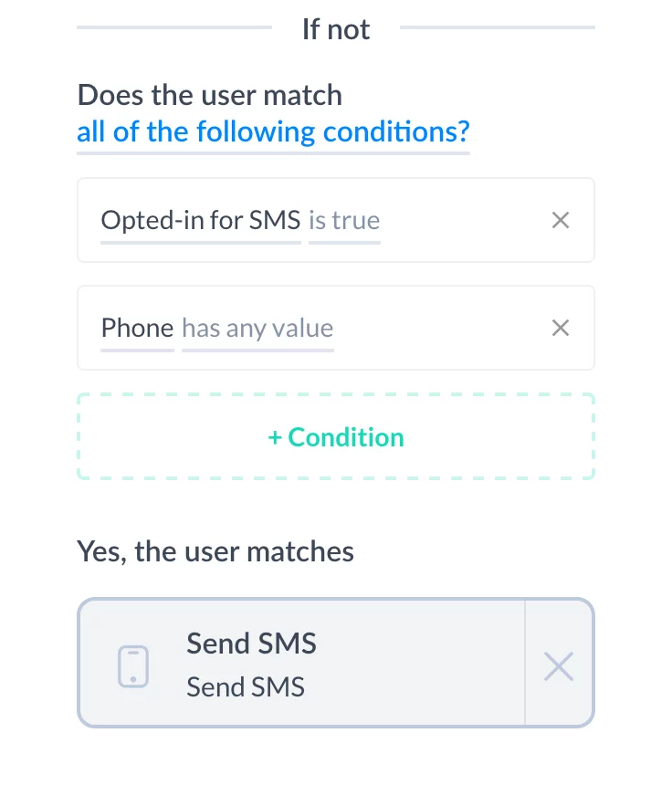The width and height of the screenshot is (672, 785).
Task: Select the Phone condition row
Action: click(x=335, y=328)
